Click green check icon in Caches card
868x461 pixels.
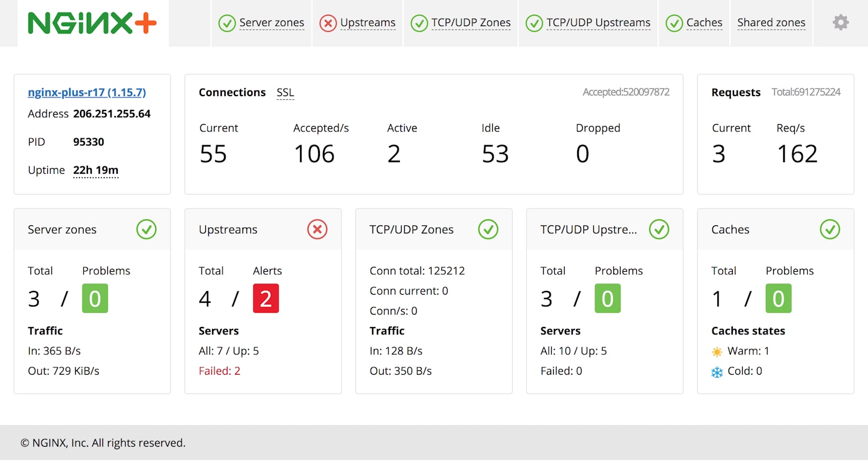[830, 230]
